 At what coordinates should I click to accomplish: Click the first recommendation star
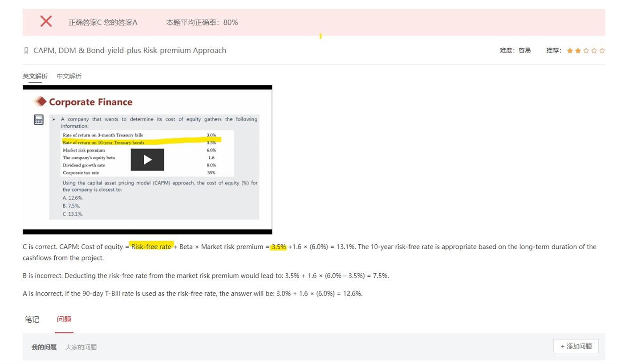coord(570,51)
